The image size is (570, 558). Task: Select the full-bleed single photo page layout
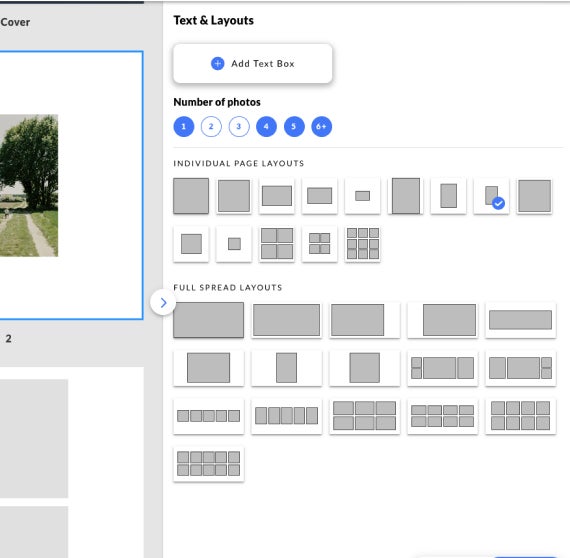click(x=191, y=196)
